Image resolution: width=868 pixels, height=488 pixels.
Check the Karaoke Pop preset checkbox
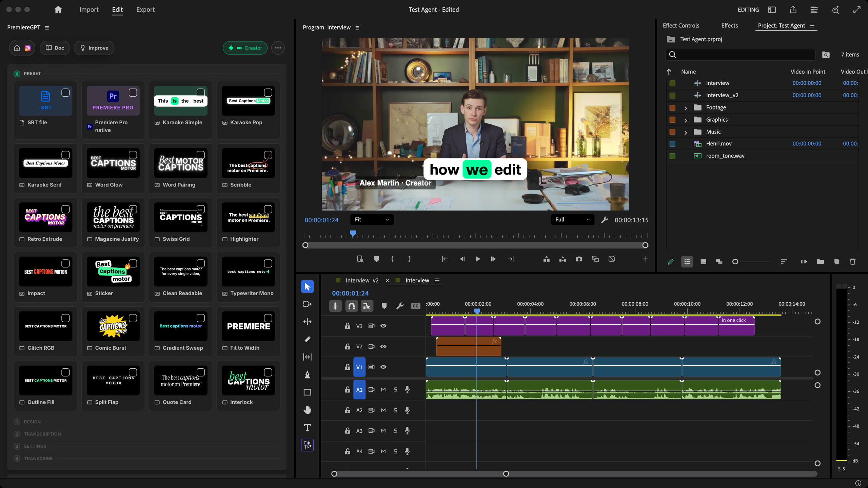[x=268, y=93]
